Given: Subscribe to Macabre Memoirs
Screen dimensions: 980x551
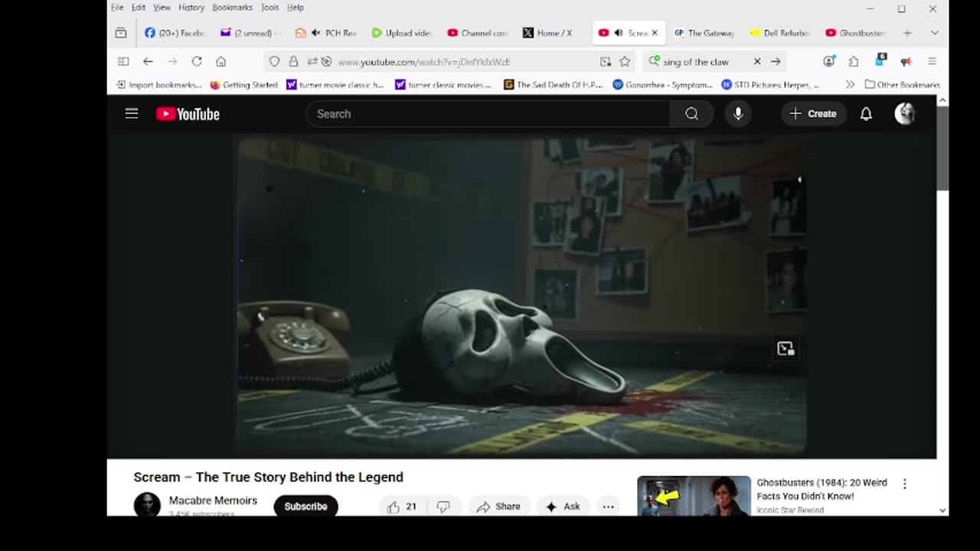Looking at the screenshot, I should click(305, 507).
